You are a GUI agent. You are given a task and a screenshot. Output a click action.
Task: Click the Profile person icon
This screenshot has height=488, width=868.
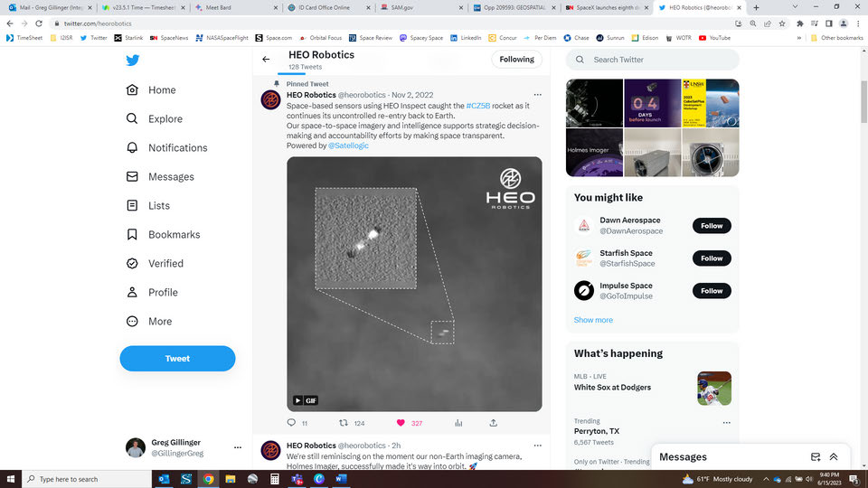click(x=132, y=292)
